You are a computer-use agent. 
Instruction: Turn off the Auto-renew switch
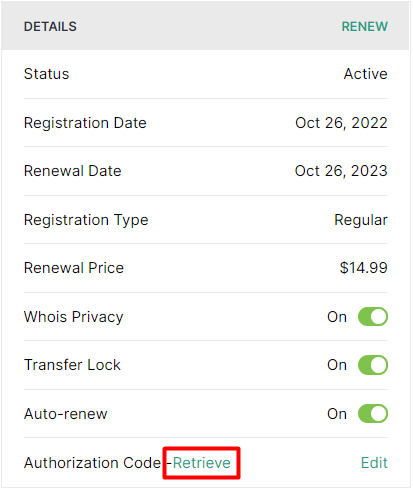pyautogui.click(x=373, y=414)
